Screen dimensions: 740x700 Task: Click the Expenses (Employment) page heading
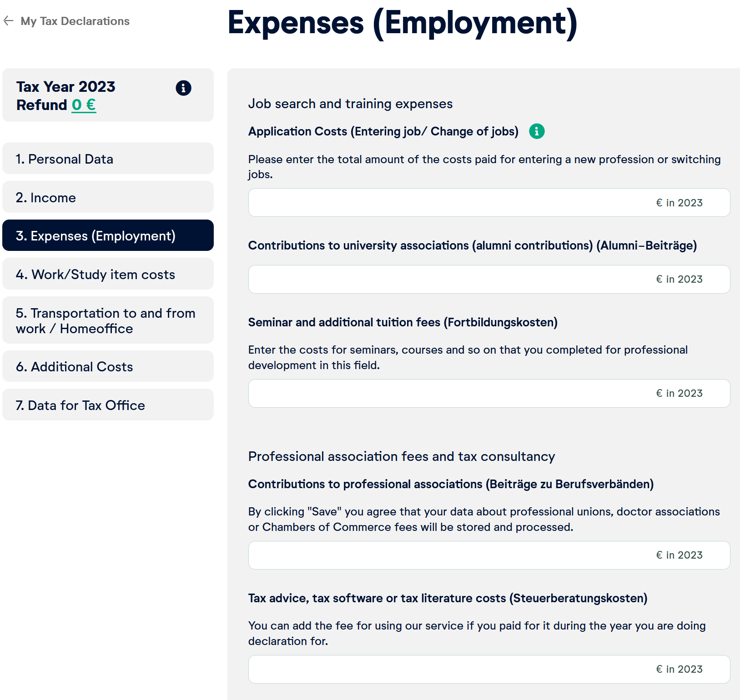(402, 23)
